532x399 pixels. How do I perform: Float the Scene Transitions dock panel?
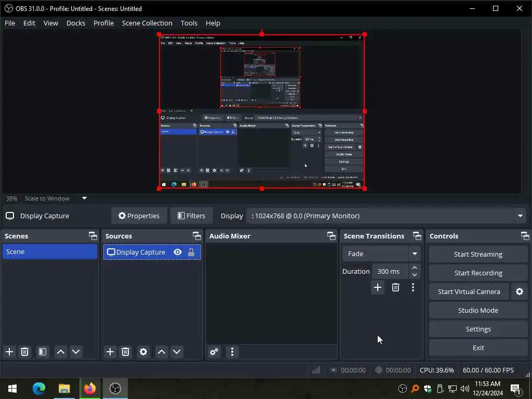coord(417,236)
